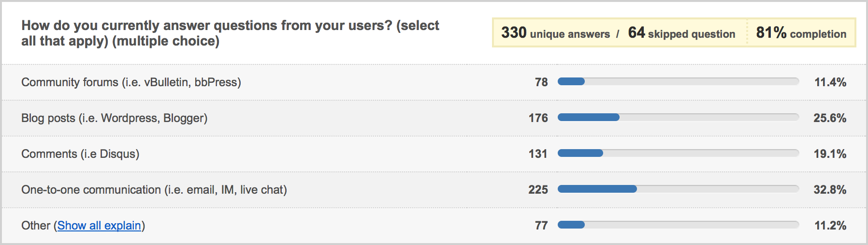The image size is (868, 245).
Task: Click the Comments (i.e Disqus) progress bar
Action: pos(678,153)
